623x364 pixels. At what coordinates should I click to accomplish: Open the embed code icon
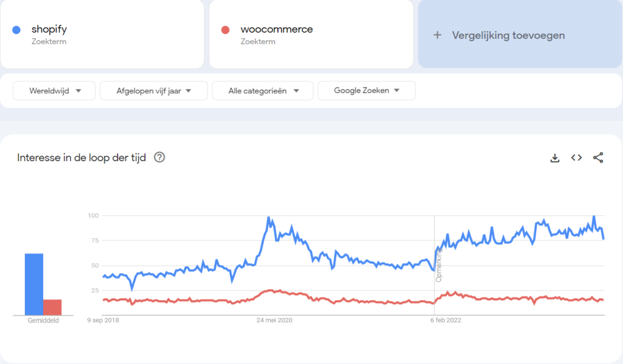(x=577, y=157)
